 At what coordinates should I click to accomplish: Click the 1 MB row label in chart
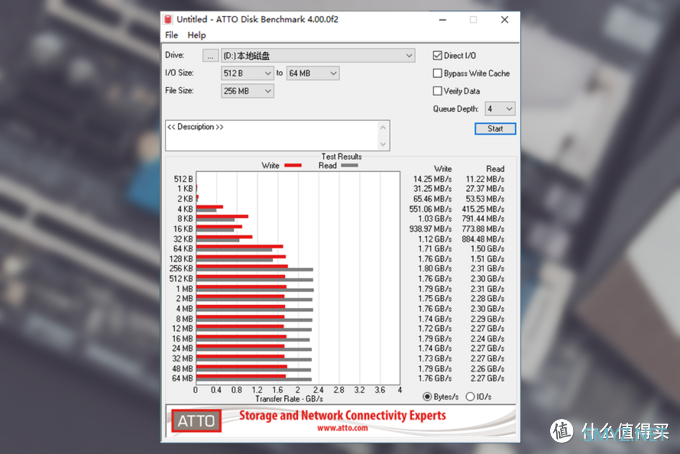tap(184, 289)
